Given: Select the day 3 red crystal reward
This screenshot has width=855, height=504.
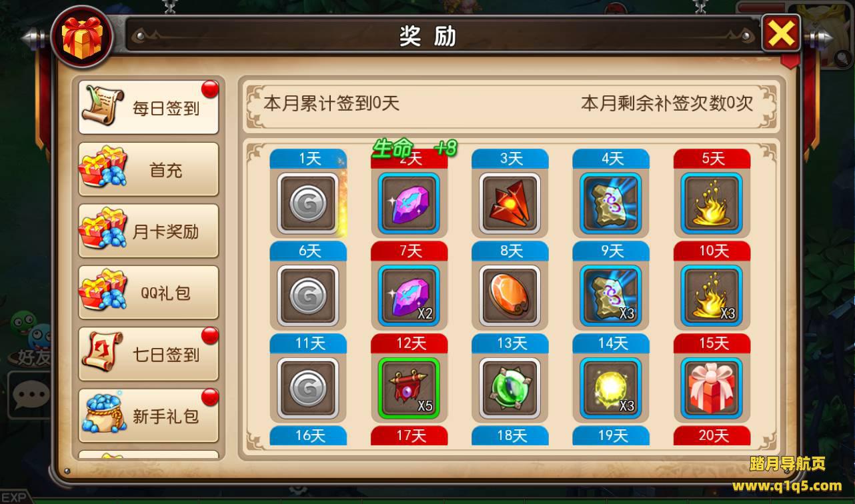Looking at the screenshot, I should coord(510,203).
